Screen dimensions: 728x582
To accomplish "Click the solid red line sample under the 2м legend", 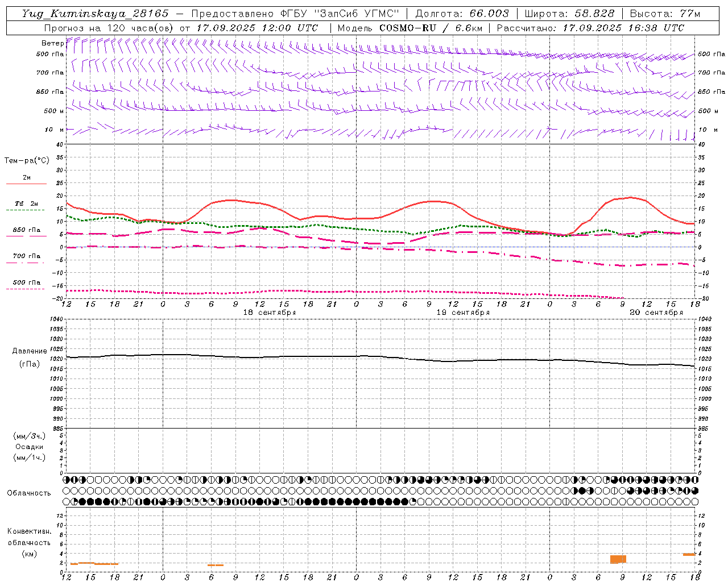I will [x=26, y=184].
